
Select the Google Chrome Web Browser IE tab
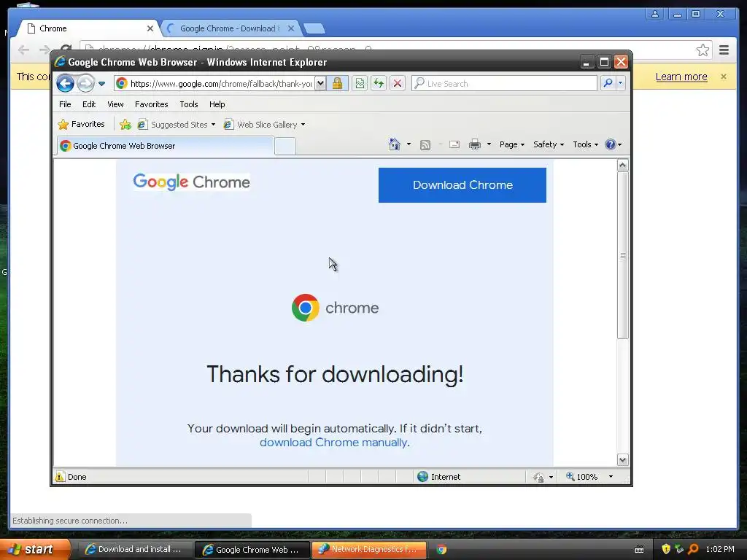pyautogui.click(x=166, y=146)
